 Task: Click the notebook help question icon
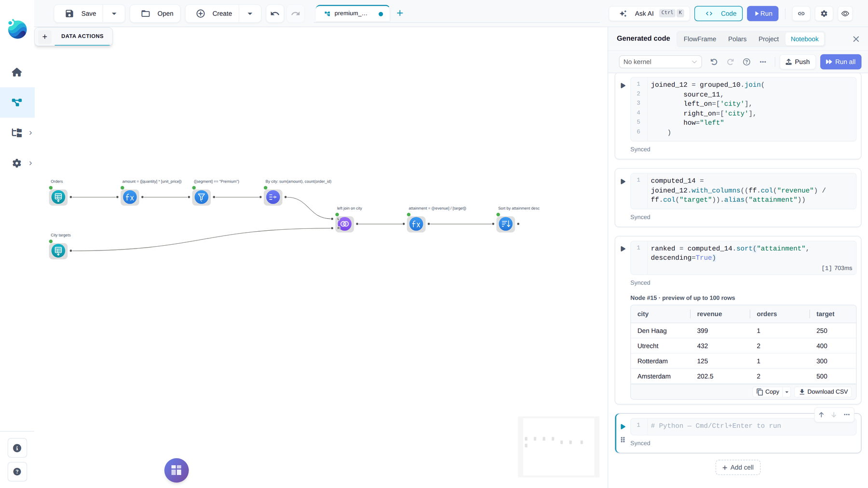click(746, 62)
